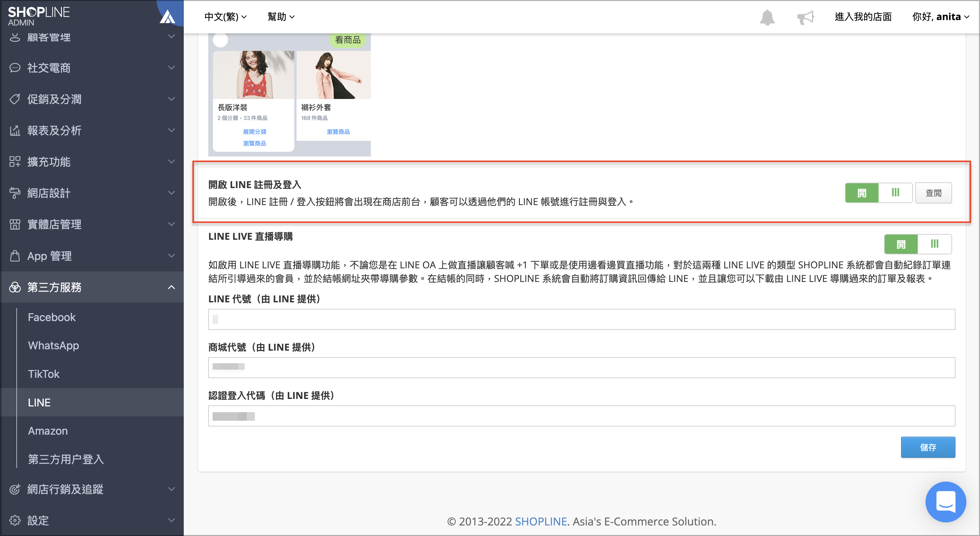Open the 幫助 help dropdown
The image size is (980, 536).
click(281, 17)
